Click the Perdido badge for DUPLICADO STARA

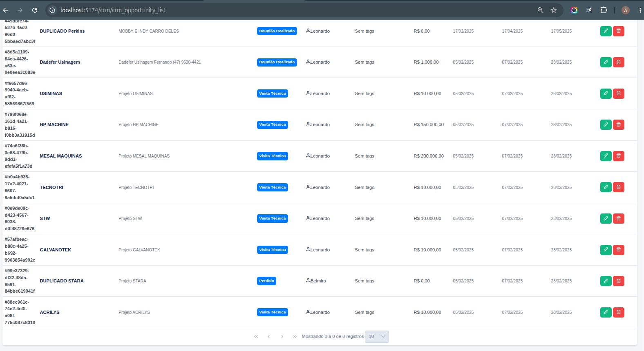[x=266, y=281]
